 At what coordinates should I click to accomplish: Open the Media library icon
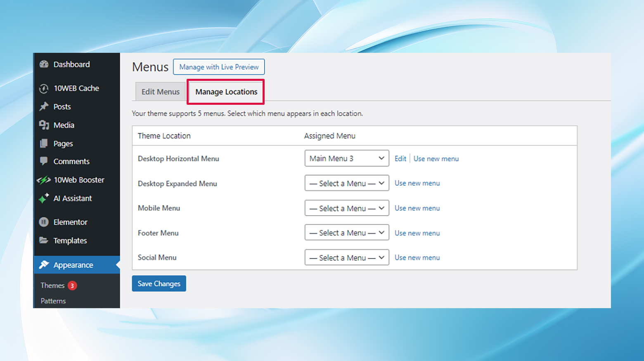[44, 125]
